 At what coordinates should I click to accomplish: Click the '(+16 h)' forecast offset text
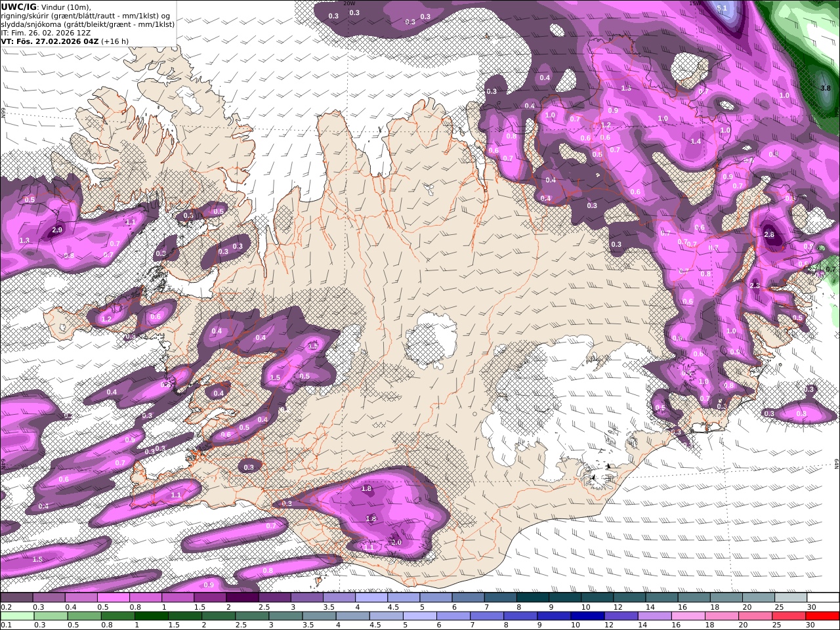click(115, 41)
